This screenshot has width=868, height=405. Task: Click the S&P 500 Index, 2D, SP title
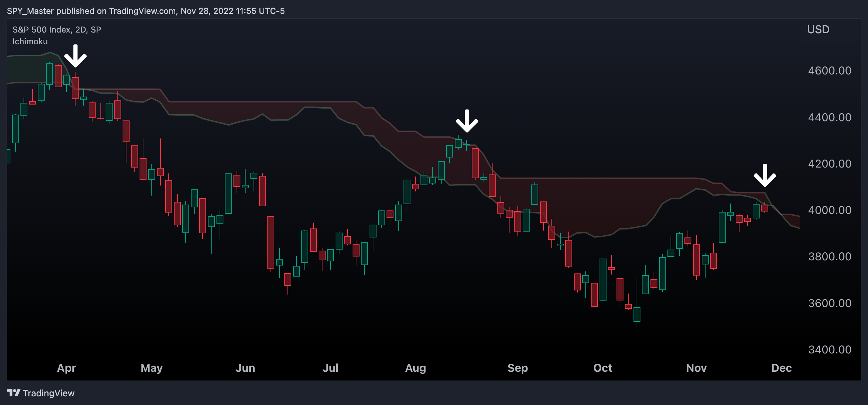click(x=57, y=30)
